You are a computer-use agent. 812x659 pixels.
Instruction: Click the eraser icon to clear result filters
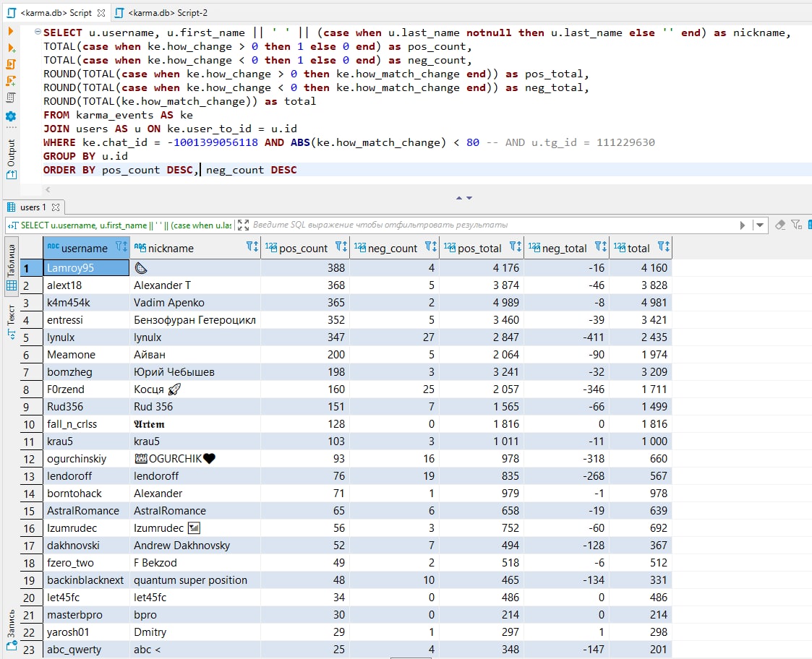[x=780, y=225]
